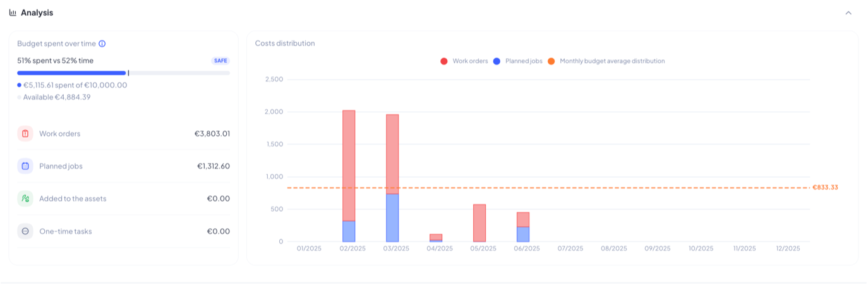Click the 06/2025 planned jobs blue segment

tap(523, 234)
